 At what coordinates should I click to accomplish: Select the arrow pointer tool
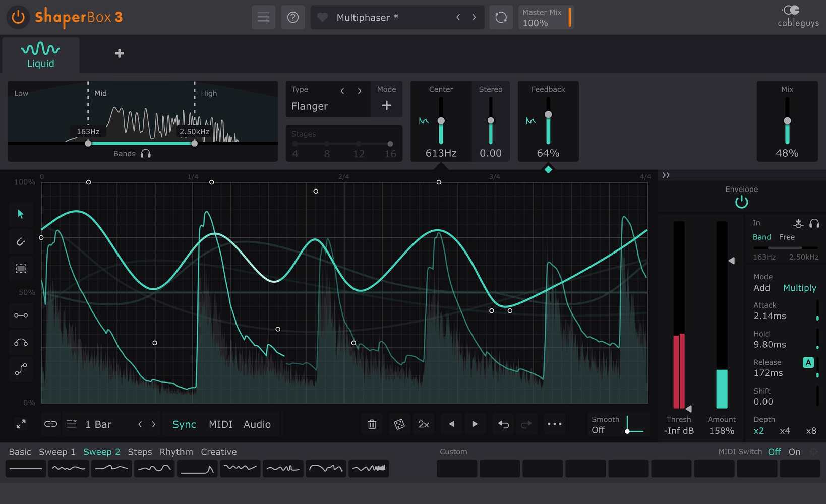click(20, 214)
